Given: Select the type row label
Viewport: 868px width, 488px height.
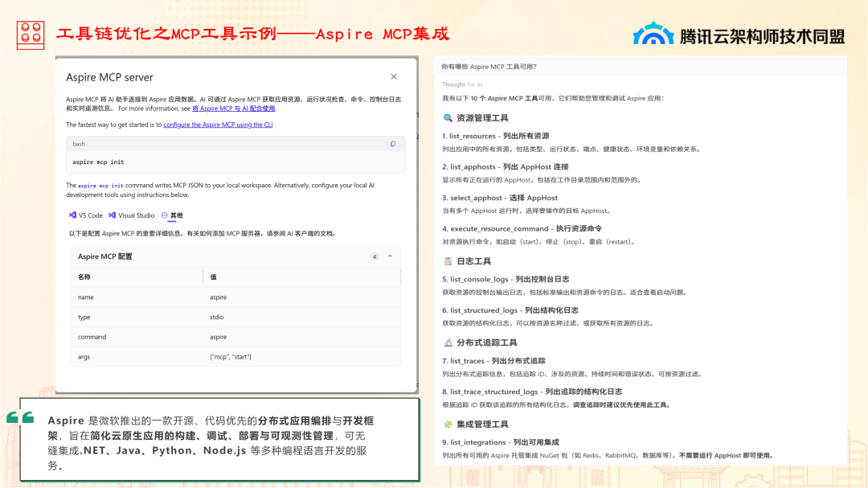Looking at the screenshot, I should tap(84, 318).
